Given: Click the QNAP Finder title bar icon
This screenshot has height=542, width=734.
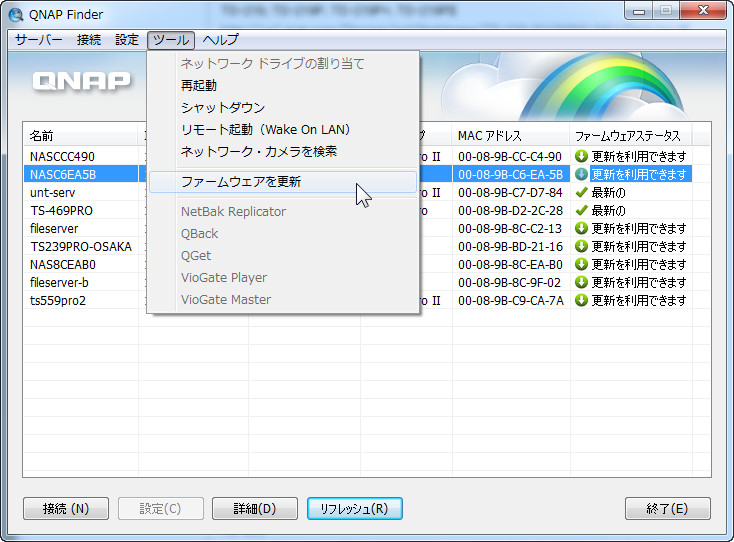Looking at the screenshot, I should pyautogui.click(x=16, y=15).
